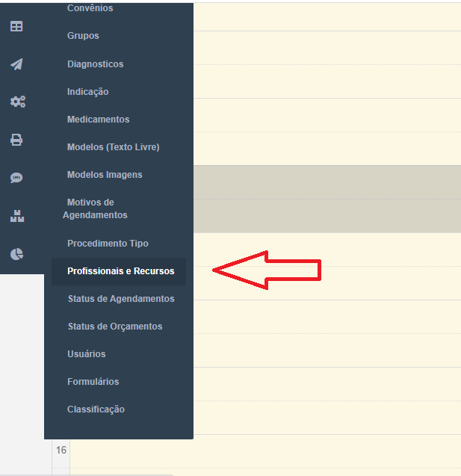
Task: Open the gears settings icon
Action: pyautogui.click(x=17, y=102)
